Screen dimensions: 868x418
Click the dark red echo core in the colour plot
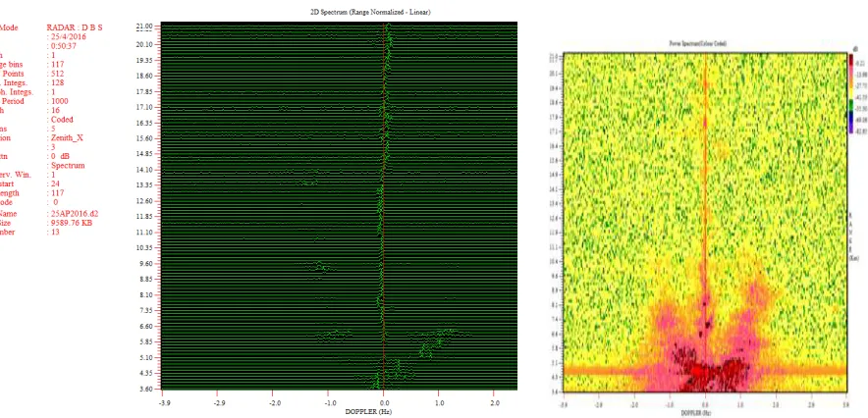pyautogui.click(x=710, y=369)
